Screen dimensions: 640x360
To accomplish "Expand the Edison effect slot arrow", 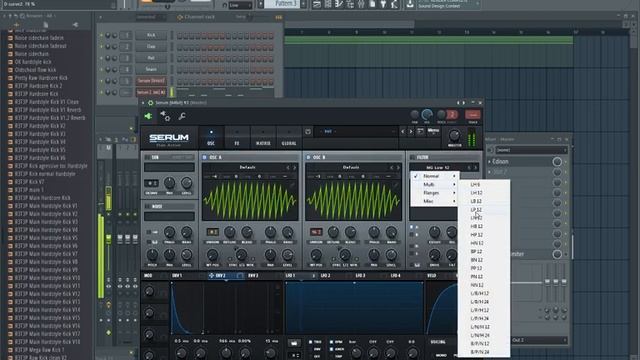I will (x=489, y=162).
